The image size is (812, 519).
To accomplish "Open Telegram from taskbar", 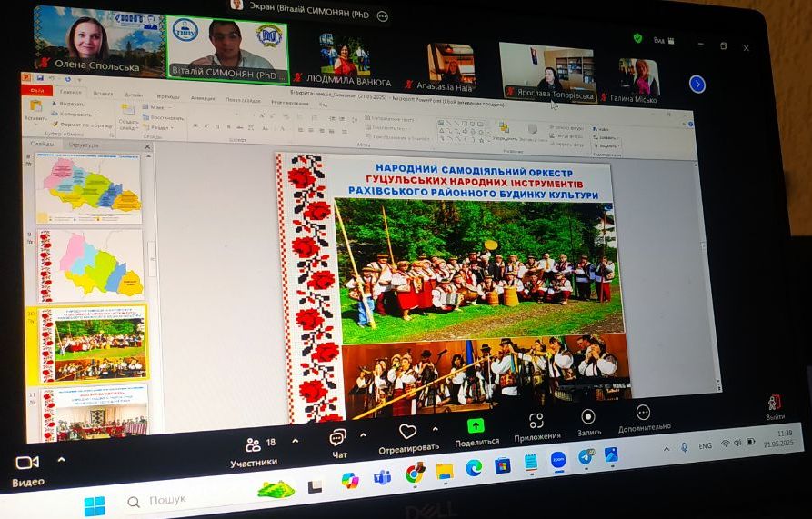I will (586, 457).
